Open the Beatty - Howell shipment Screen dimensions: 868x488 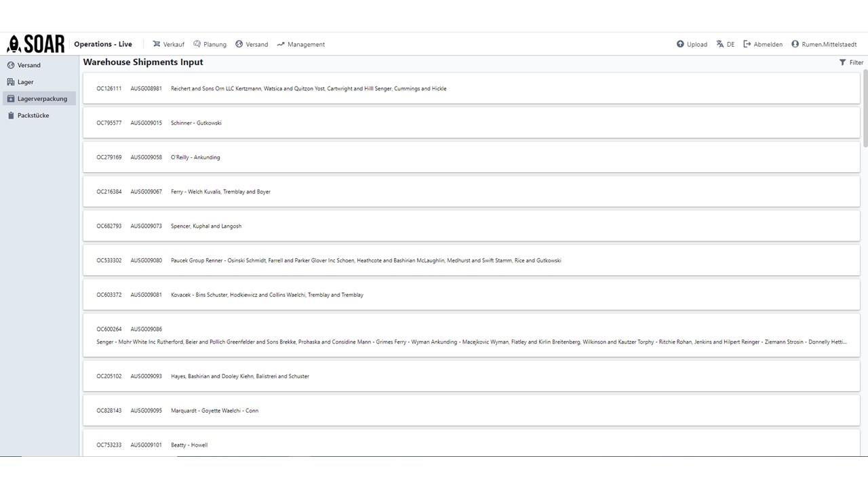(471, 444)
